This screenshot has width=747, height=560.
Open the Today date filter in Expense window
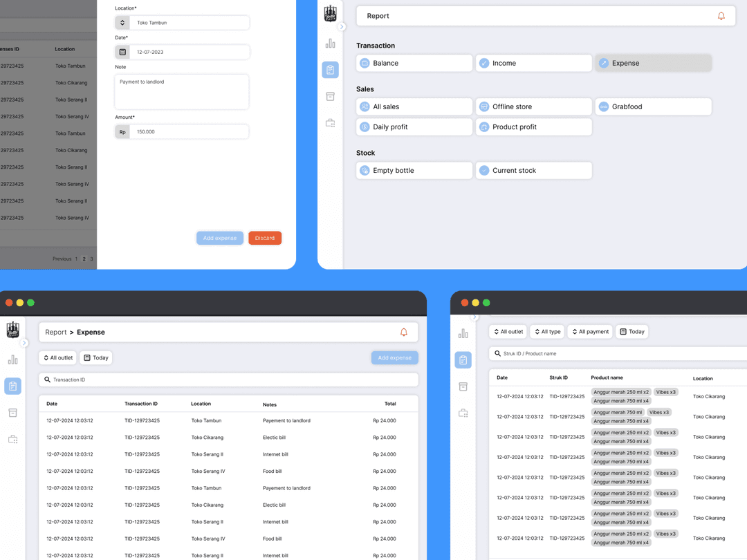95,357
